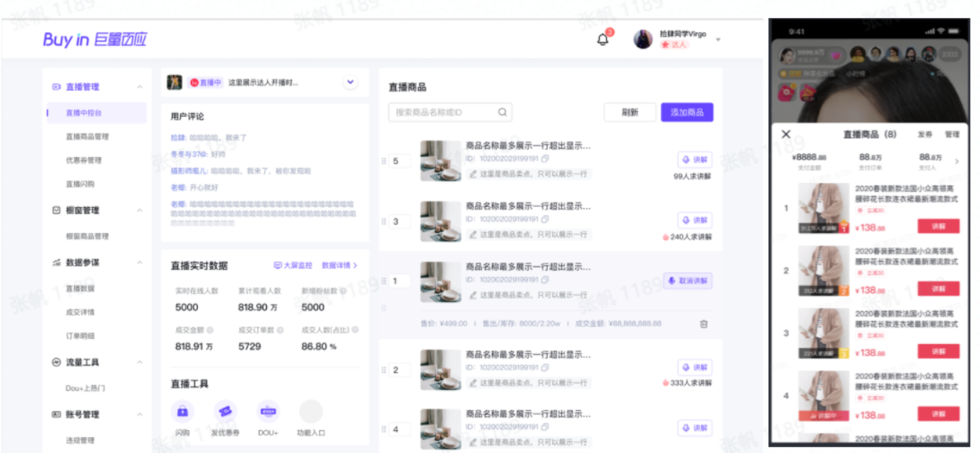980x453 pixels.
Task: Click the 添加商品 button
Action: (687, 113)
